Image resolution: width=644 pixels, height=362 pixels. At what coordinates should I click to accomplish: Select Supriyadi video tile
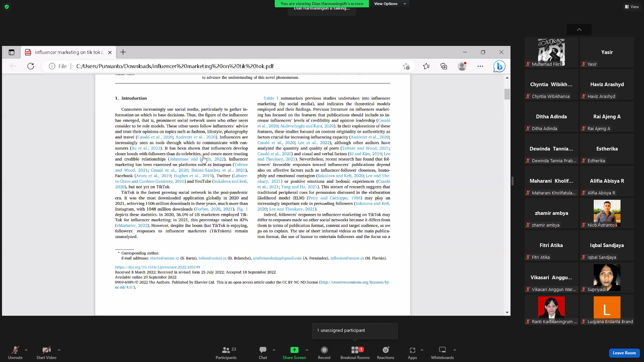click(607, 278)
